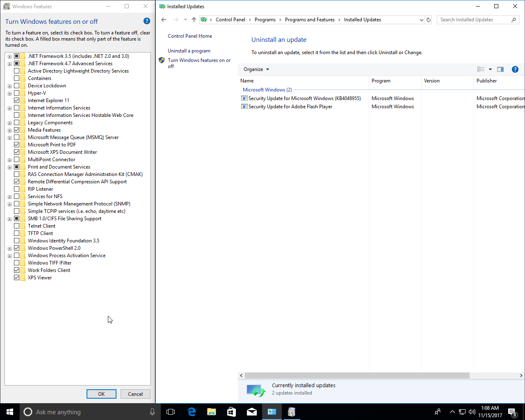Image resolution: width=525 pixels, height=420 pixels.
Task: Open the volume tray icon
Action: coord(472,412)
